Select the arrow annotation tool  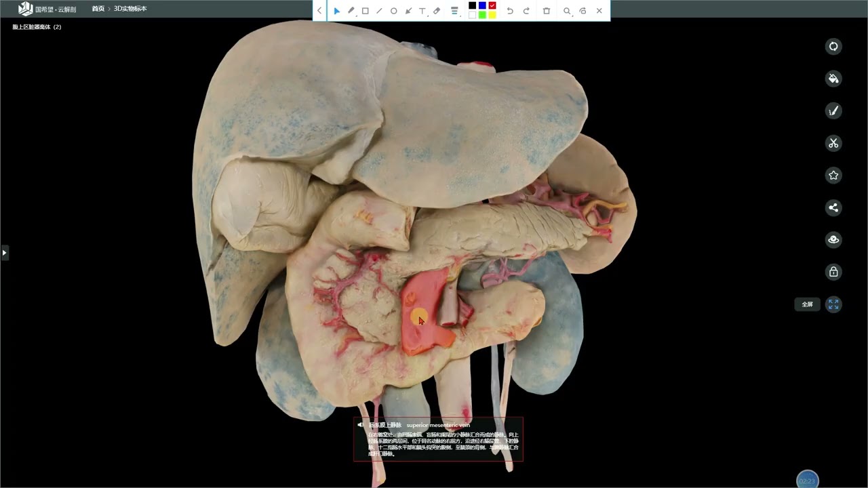(408, 11)
